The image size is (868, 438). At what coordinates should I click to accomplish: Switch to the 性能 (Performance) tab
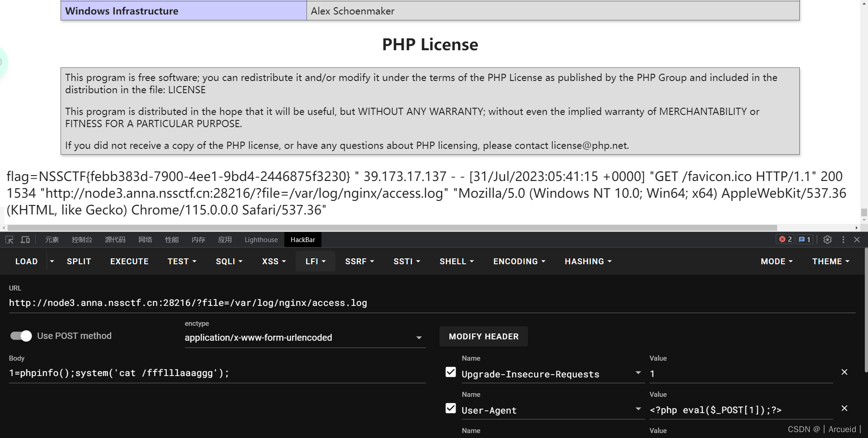[172, 240]
